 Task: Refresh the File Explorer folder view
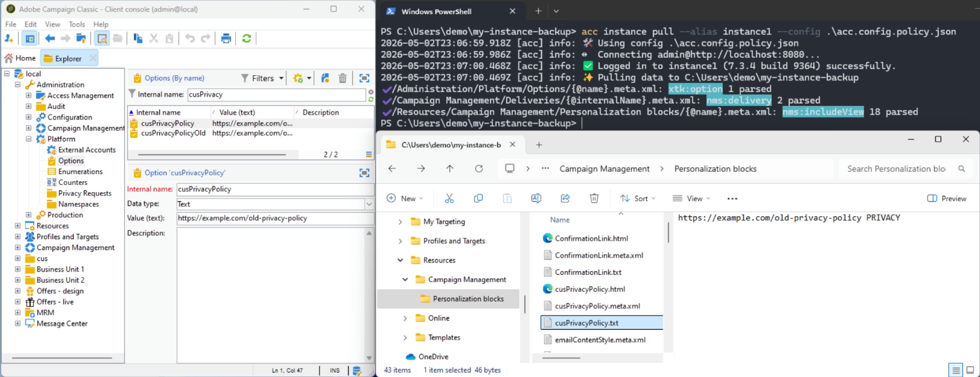[479, 169]
